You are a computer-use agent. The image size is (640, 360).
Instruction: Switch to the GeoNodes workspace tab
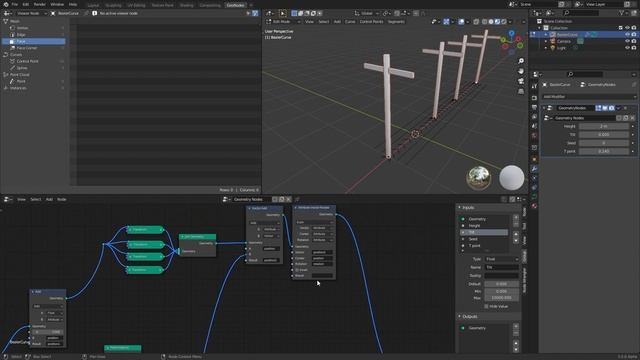point(235,5)
